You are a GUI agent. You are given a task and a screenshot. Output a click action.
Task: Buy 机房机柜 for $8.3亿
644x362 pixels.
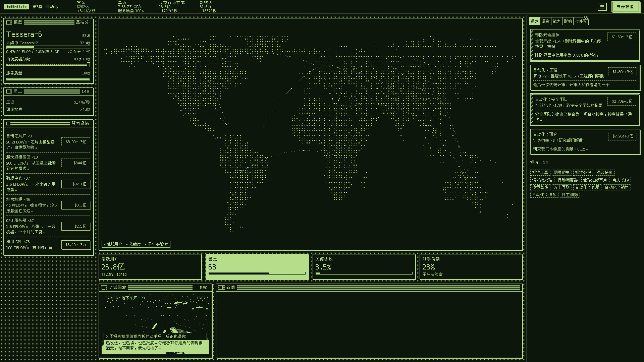[76, 205]
